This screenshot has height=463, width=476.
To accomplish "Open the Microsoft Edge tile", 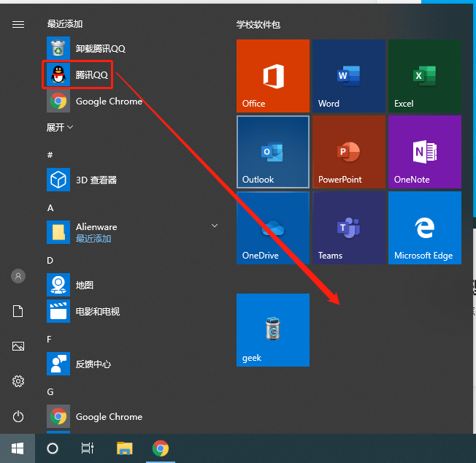I will tap(425, 228).
